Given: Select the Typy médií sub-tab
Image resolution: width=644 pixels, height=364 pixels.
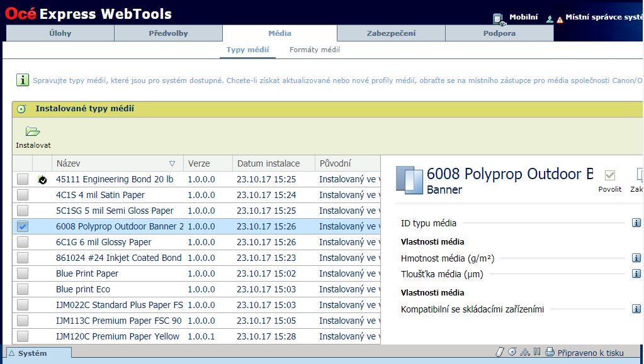Looking at the screenshot, I should click(247, 50).
